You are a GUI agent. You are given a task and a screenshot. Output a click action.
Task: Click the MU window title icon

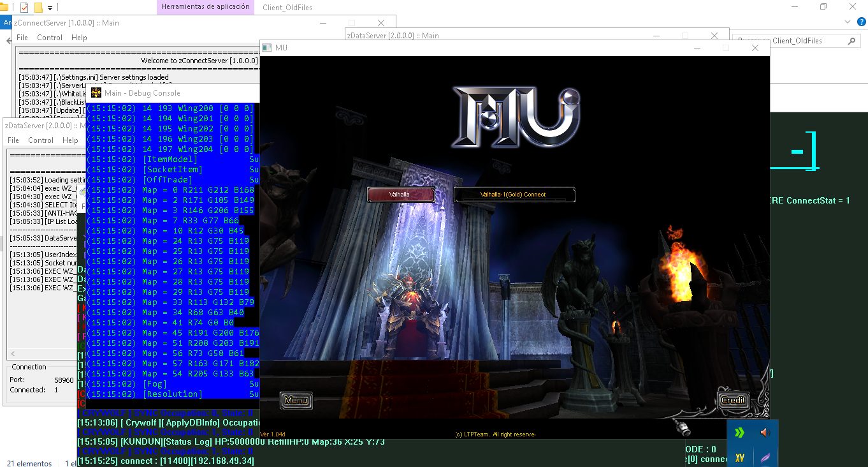tap(266, 48)
